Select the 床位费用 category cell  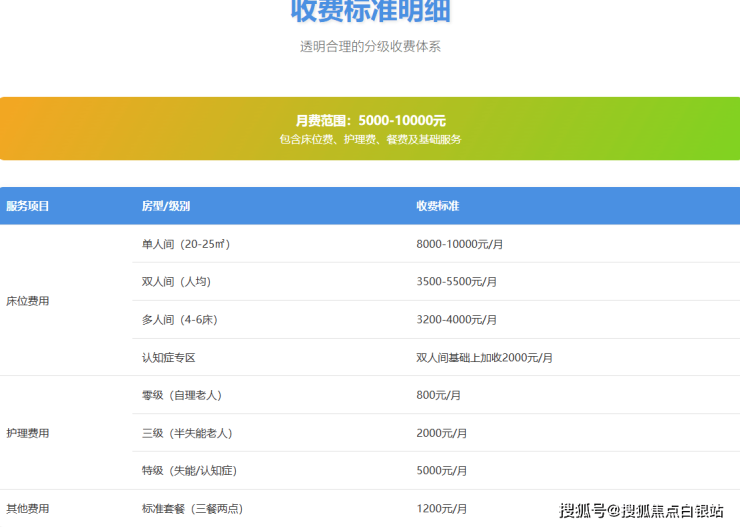(x=28, y=301)
